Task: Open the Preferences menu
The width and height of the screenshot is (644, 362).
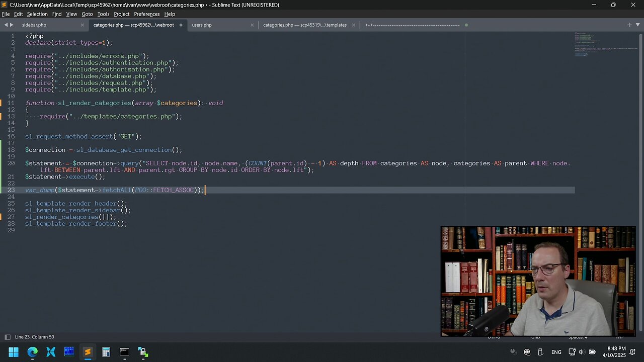Action: 146,14
